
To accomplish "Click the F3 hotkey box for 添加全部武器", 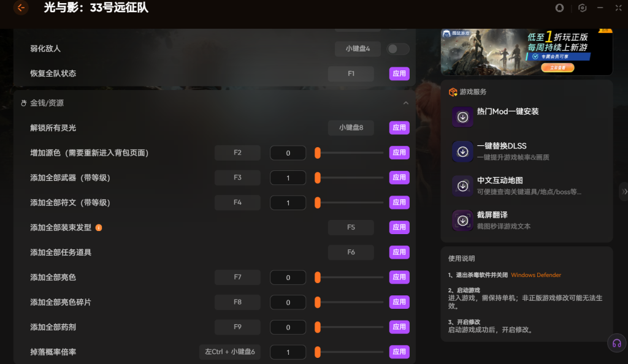I will pyautogui.click(x=237, y=178).
